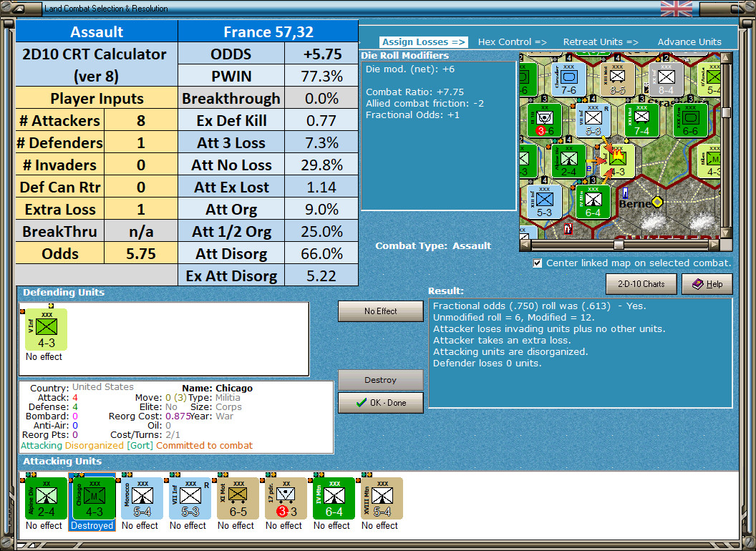Click the map scroll down arrow
756x551 pixels.
[726, 233]
